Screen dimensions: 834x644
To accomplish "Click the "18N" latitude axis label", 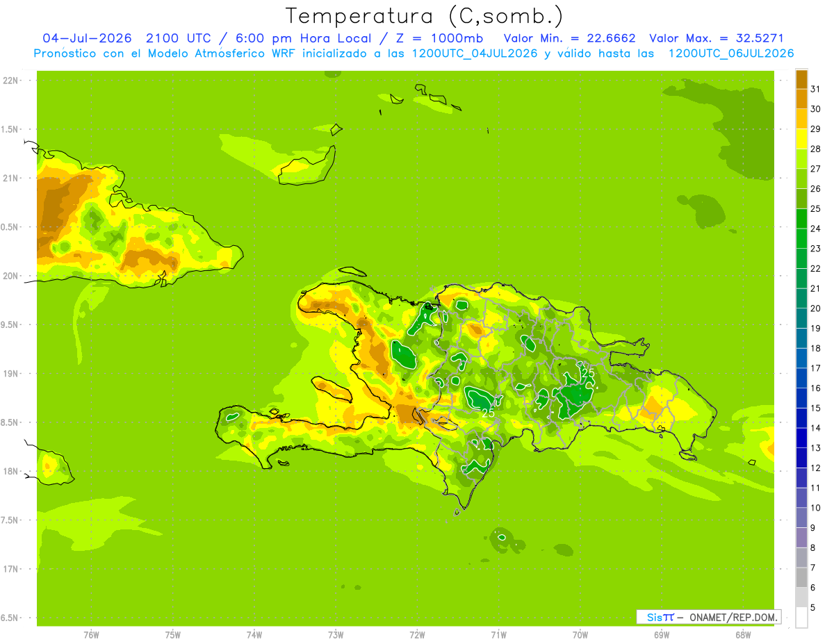I will pyautogui.click(x=12, y=472).
